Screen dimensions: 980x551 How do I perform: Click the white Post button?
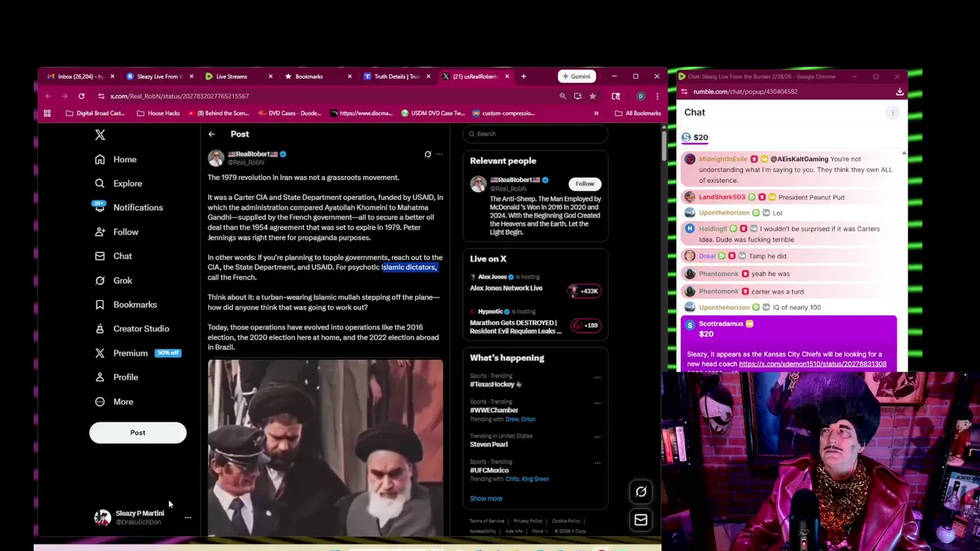tap(138, 433)
